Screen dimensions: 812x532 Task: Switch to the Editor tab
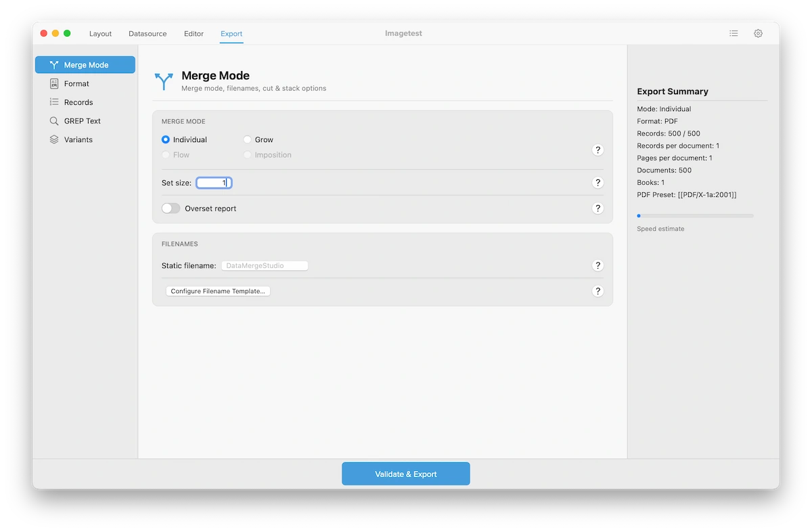click(194, 34)
